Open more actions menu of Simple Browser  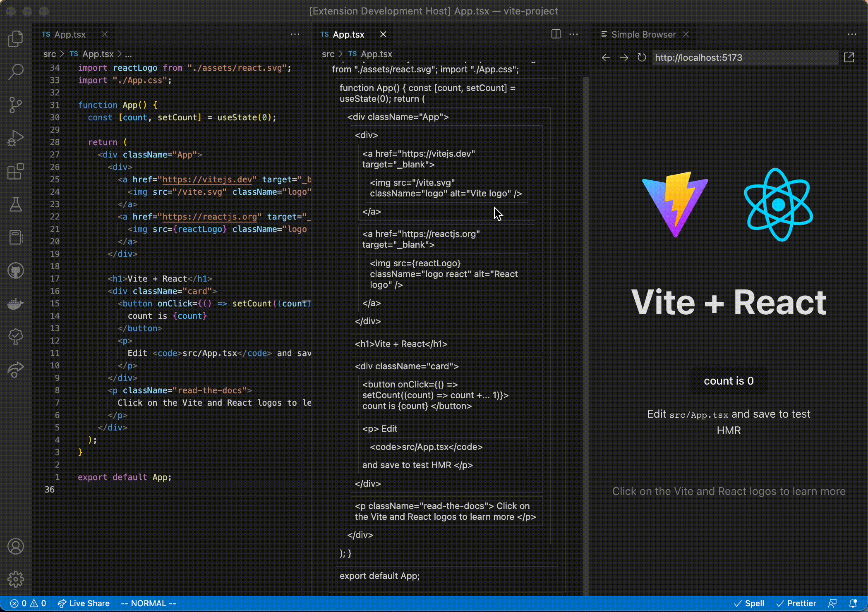point(852,34)
